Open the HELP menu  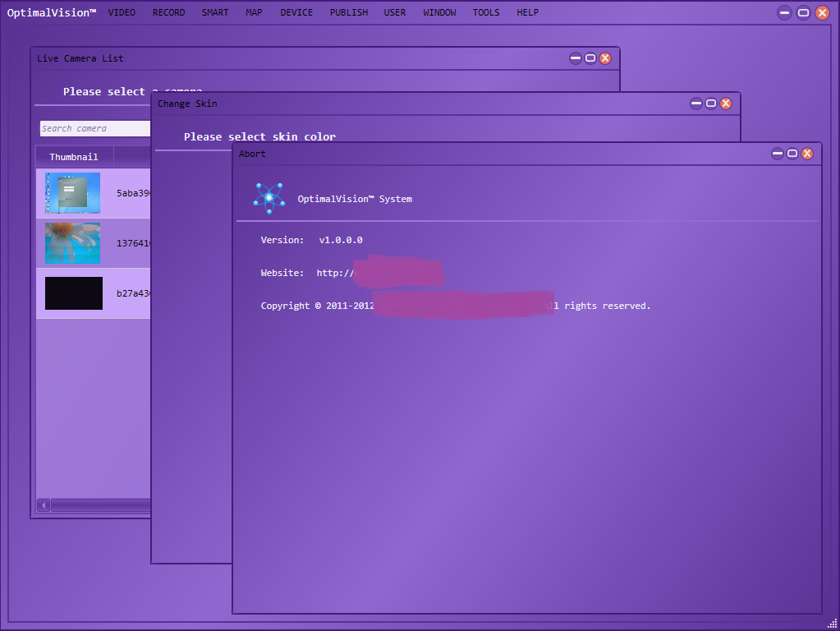pos(527,12)
